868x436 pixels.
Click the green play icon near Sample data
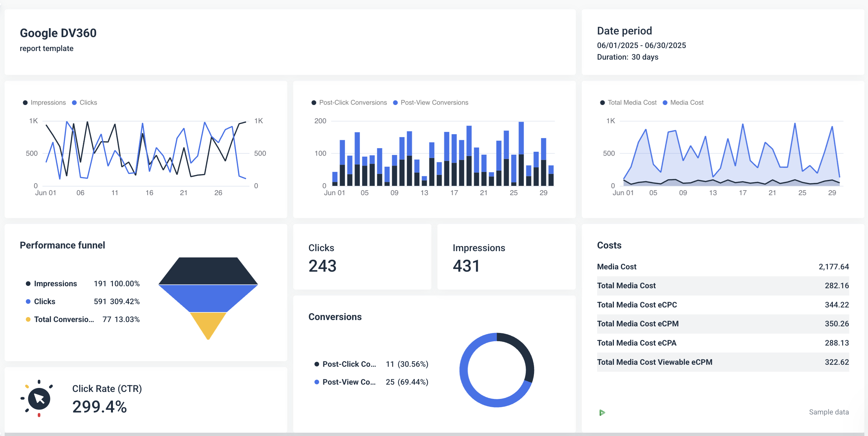(603, 412)
